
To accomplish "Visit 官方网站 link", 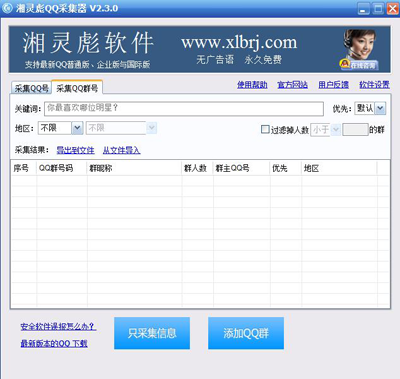I will 292,85.
